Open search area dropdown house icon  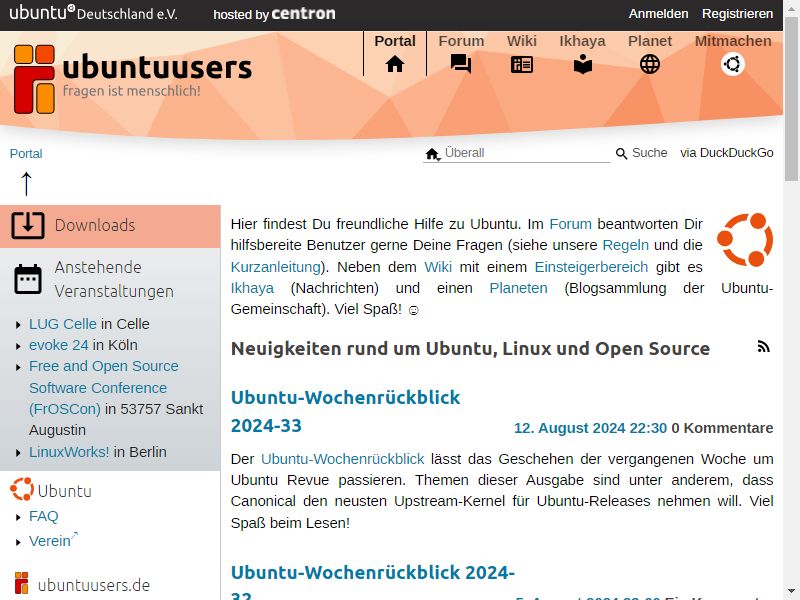click(433, 154)
